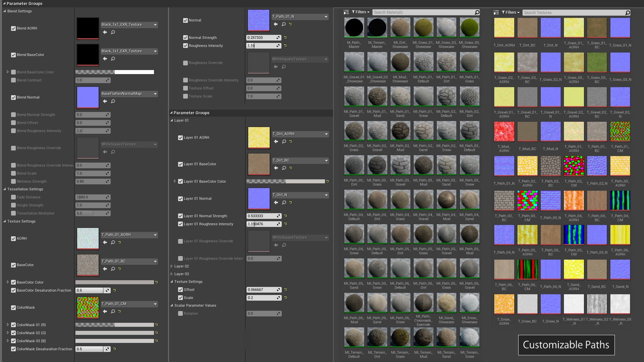This screenshot has width=644, height=362.
Task: Click into Normal Strength value input field
Action: tap(261, 38)
